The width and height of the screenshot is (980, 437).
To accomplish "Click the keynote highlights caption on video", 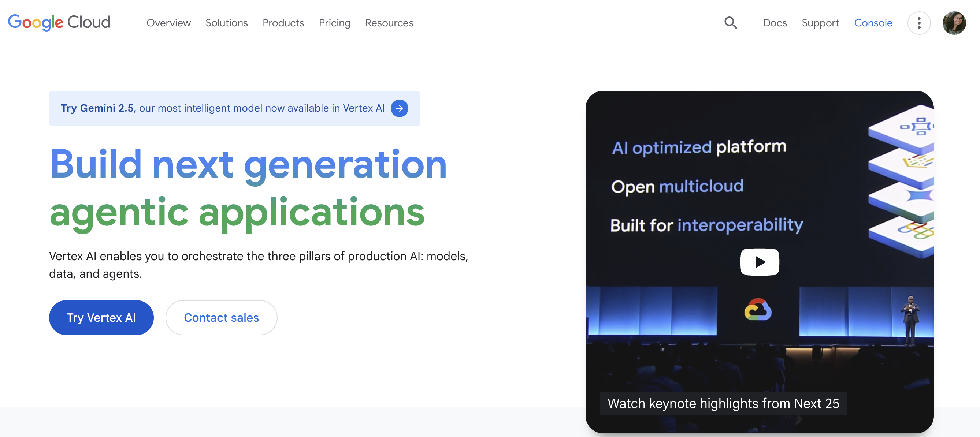I will coord(723,403).
